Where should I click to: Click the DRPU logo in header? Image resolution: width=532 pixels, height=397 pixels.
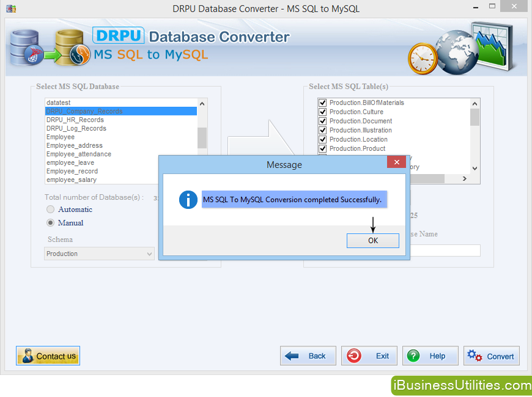[x=119, y=35]
